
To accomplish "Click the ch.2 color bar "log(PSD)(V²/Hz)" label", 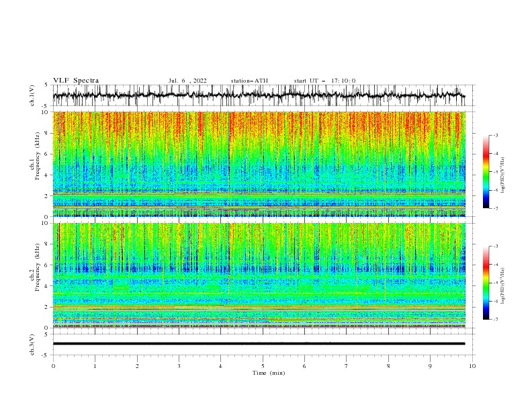I will pyautogui.click(x=502, y=286).
